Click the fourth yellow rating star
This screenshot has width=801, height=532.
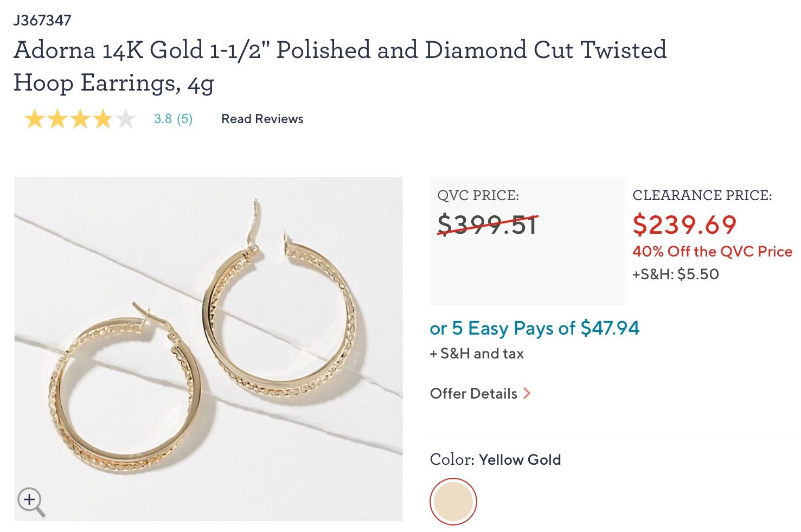coord(102,119)
